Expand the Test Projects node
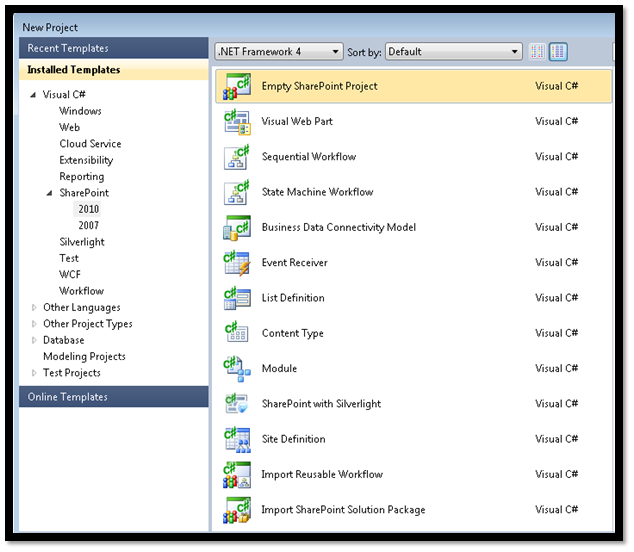 [34, 373]
